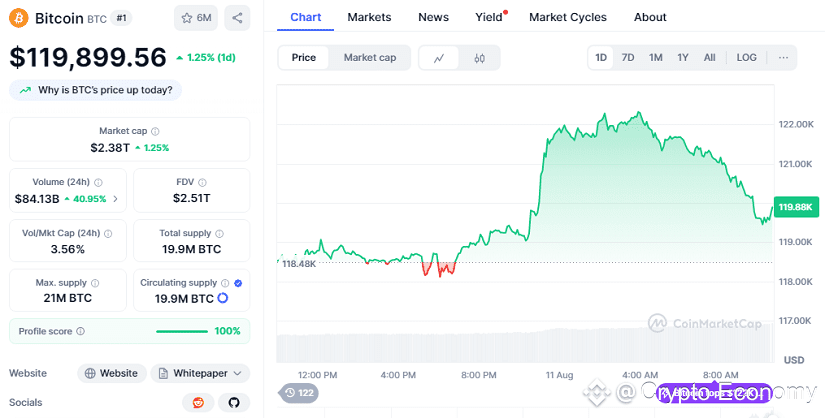Click the green 119.88K price label

click(x=796, y=207)
